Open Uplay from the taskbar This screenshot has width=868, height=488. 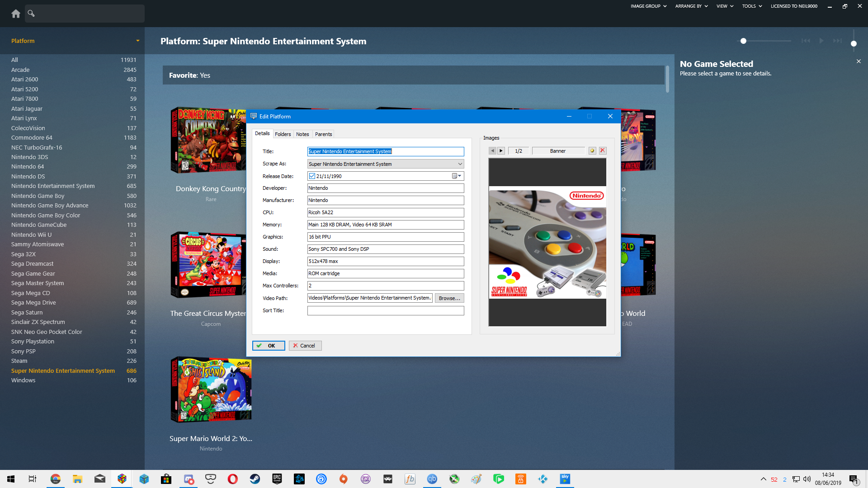321,479
